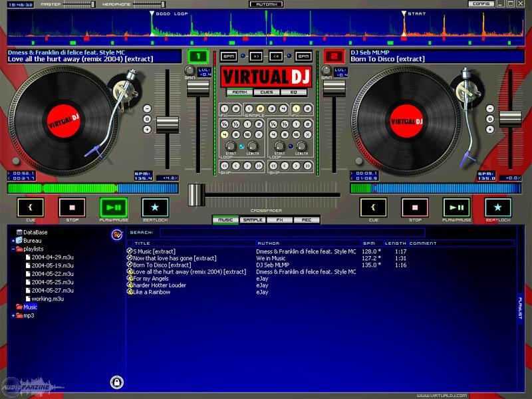
Task: Open the SAMPLE browser tab
Action: tap(253, 220)
